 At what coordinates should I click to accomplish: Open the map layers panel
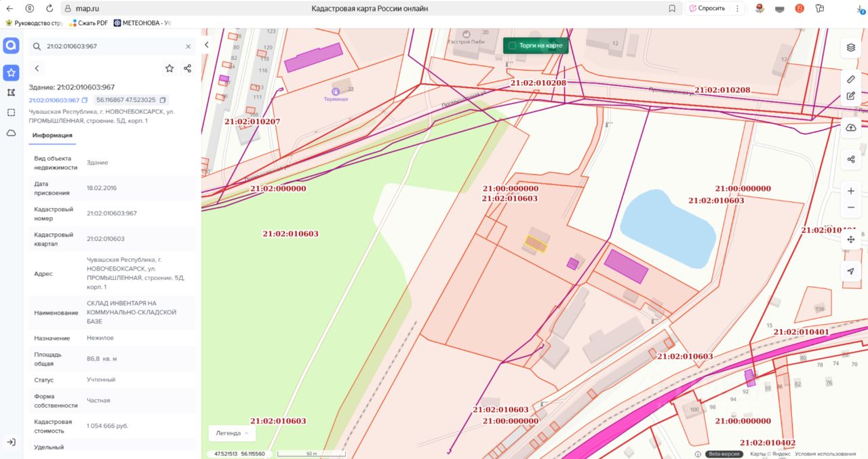tap(851, 47)
